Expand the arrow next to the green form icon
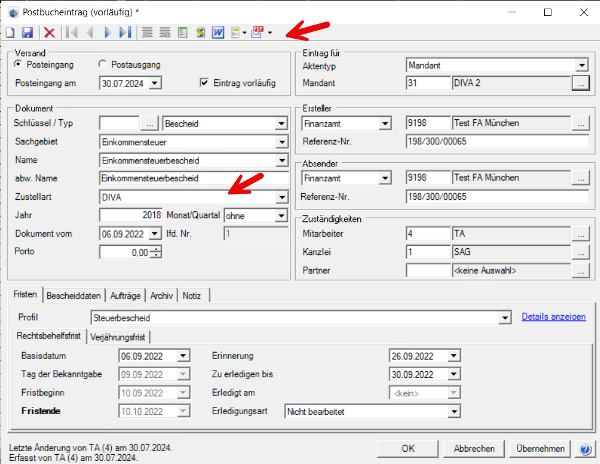This screenshot has width=600, height=464. (x=245, y=33)
